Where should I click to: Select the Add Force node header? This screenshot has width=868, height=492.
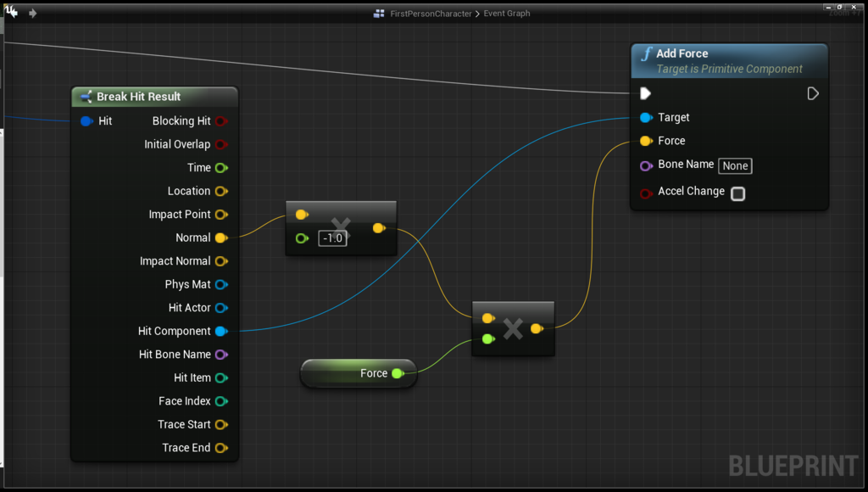(730, 60)
